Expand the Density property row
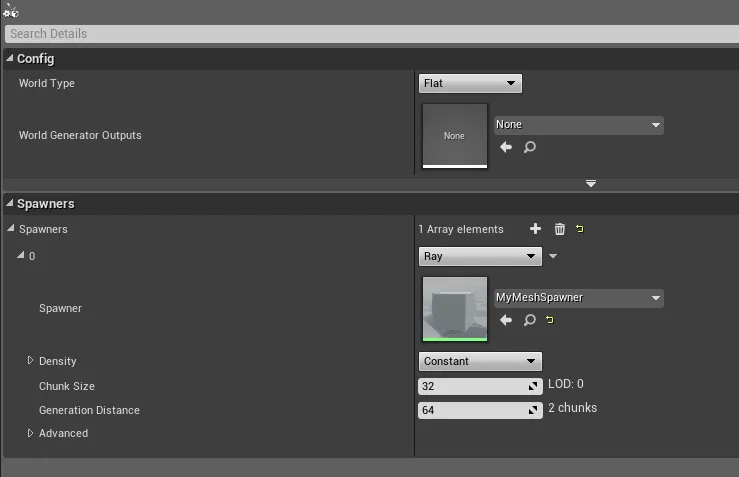The image size is (739, 477). (x=30, y=361)
